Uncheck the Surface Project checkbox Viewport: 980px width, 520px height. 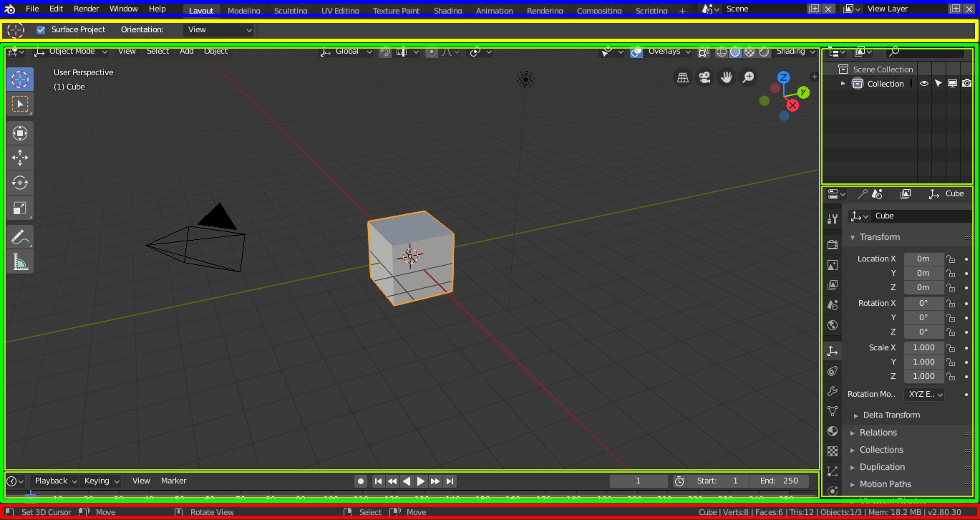(41, 29)
